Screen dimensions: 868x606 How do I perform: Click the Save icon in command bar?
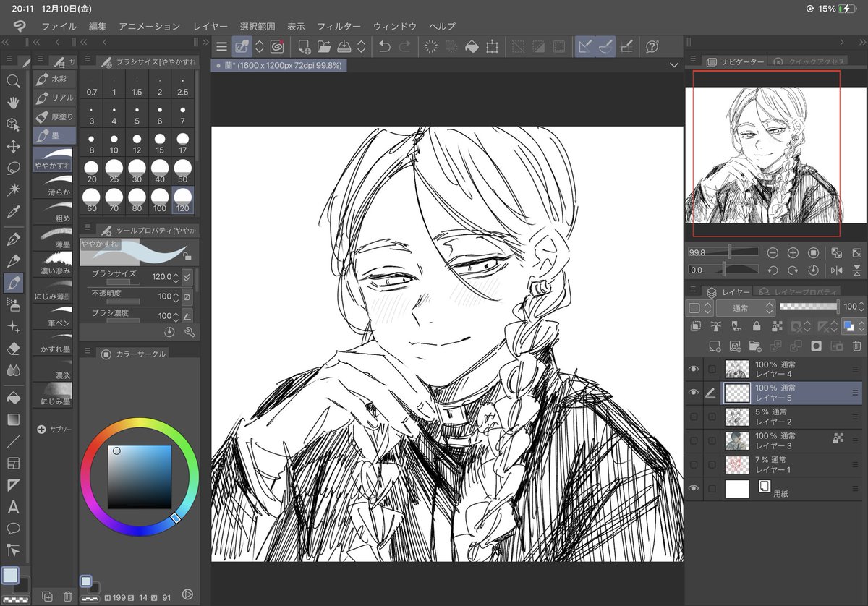[x=344, y=47]
